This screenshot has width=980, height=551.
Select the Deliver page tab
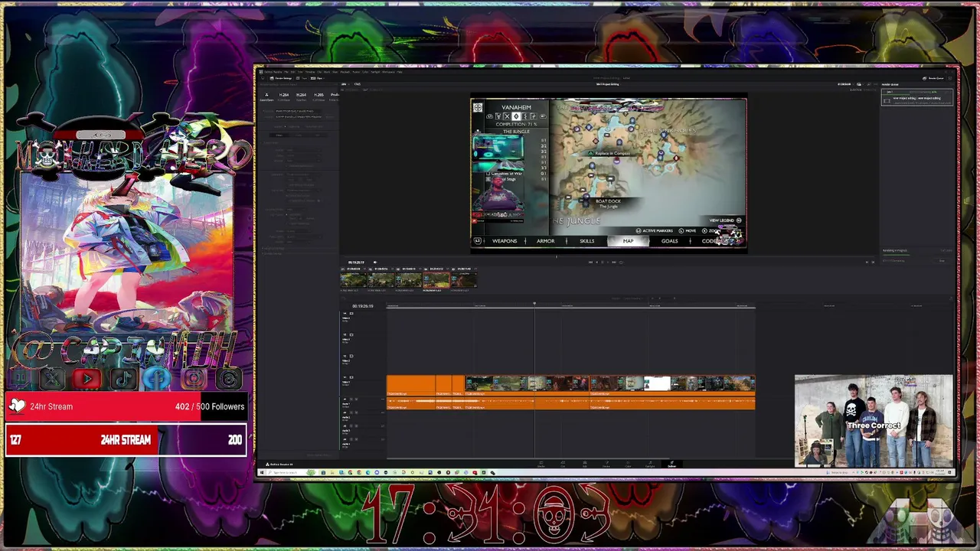(672, 464)
